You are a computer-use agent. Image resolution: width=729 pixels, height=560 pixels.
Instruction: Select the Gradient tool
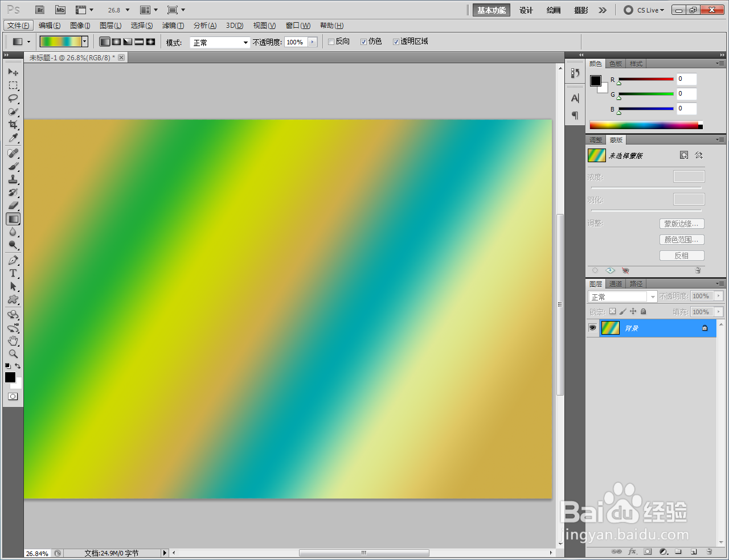(13, 219)
